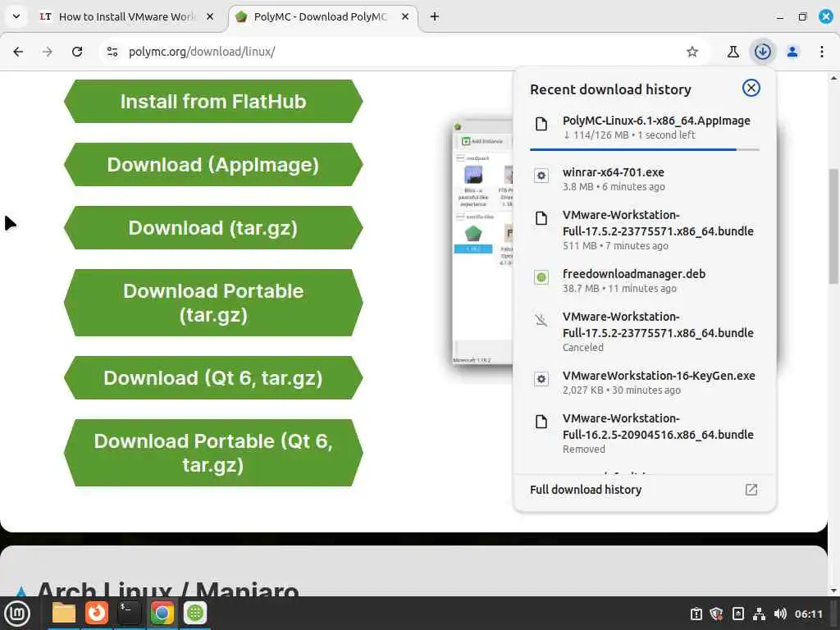Click the PolyMC AppImage file icon
This screenshot has width=840, height=630.
541,124
